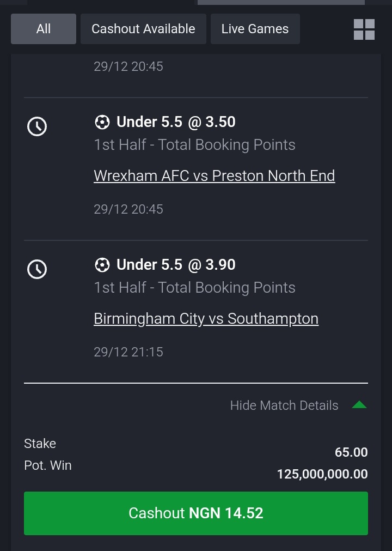Tap the clock icon beside Wrexham bet

click(x=37, y=126)
